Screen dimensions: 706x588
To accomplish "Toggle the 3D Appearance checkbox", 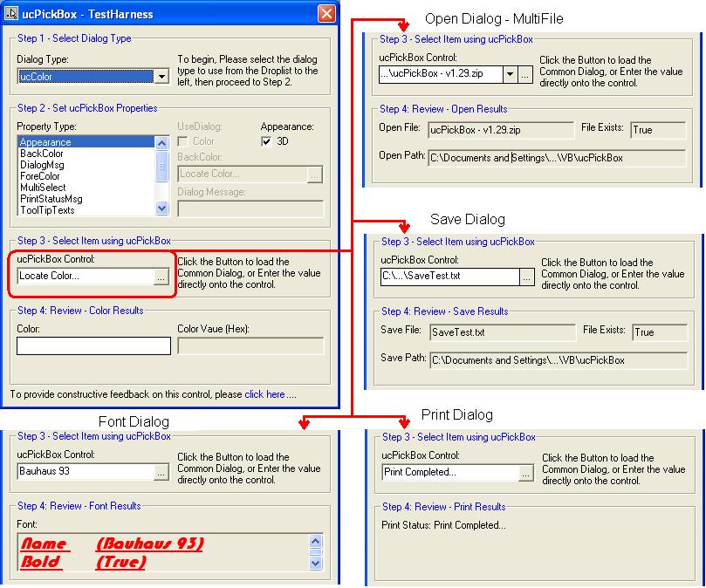I will coord(267,142).
